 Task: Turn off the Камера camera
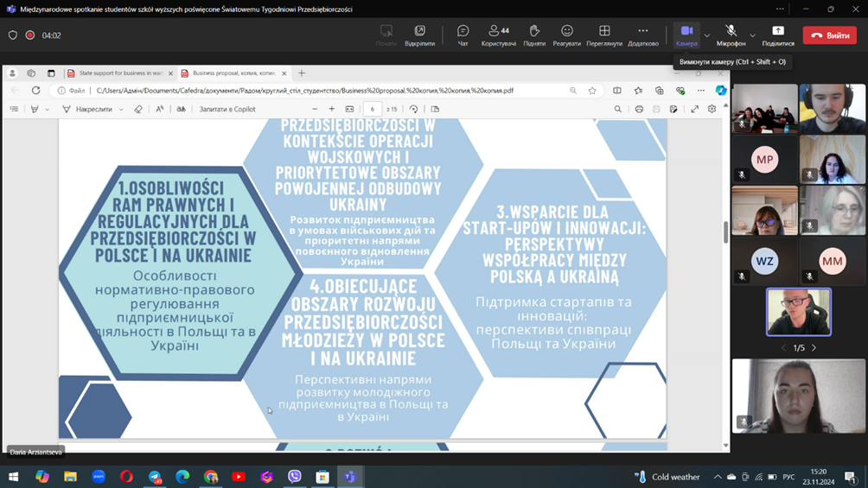(x=686, y=35)
